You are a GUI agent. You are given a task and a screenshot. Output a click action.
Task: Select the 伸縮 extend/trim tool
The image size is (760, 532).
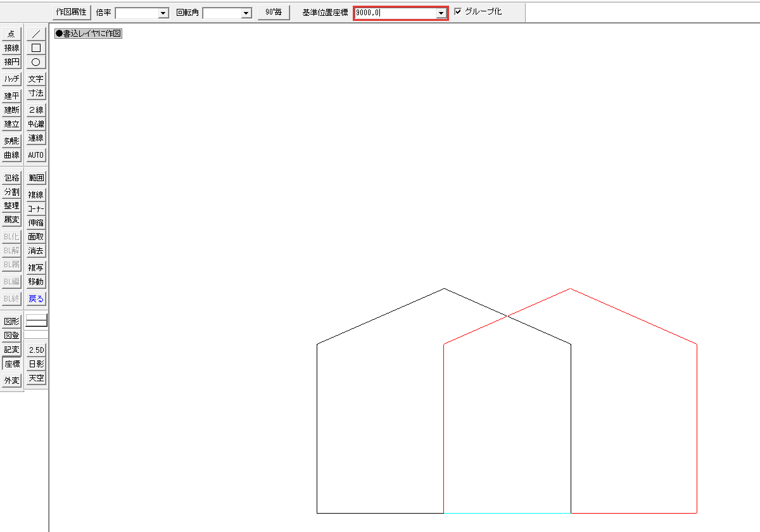[x=36, y=223]
